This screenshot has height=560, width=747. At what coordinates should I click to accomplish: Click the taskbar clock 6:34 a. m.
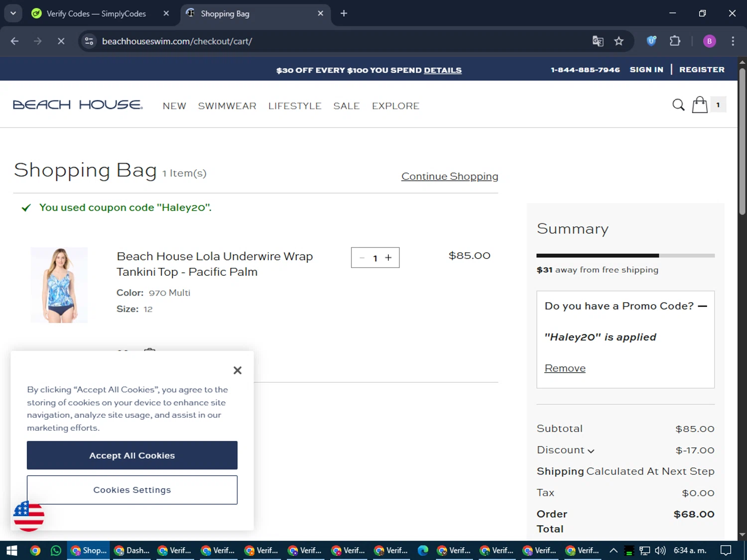(690, 551)
